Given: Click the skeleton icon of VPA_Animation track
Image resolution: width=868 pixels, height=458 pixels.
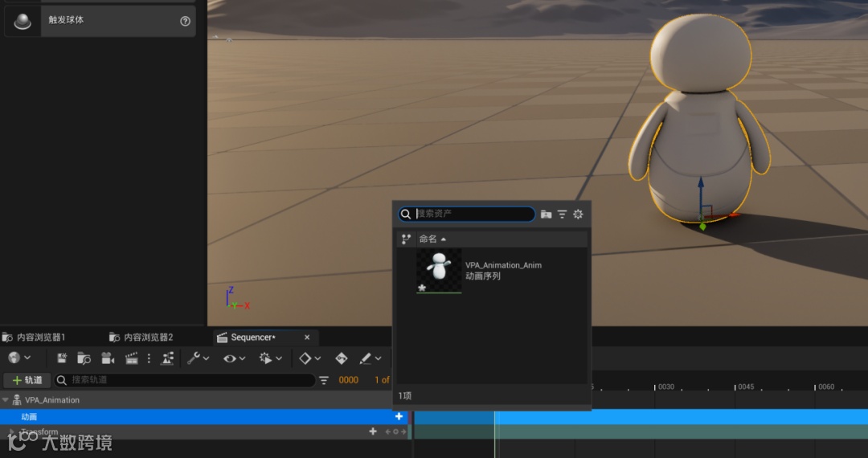Looking at the screenshot, I should tap(17, 400).
